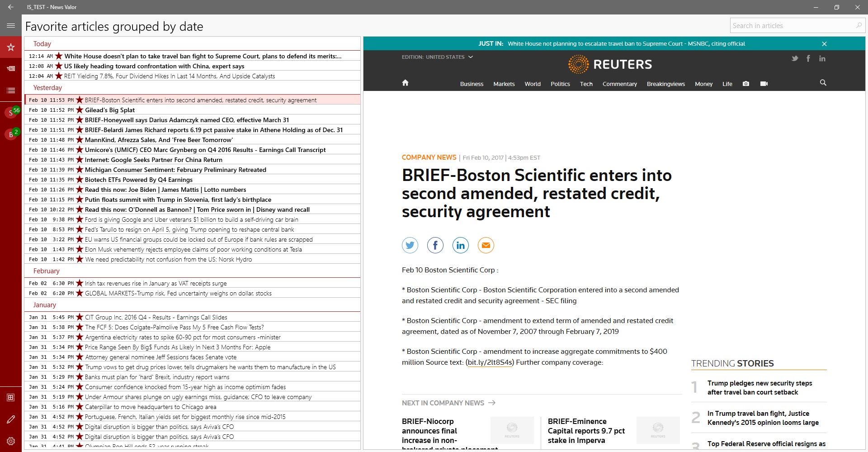Open the Commentary section
The height and width of the screenshot is (452, 868).
[620, 84]
